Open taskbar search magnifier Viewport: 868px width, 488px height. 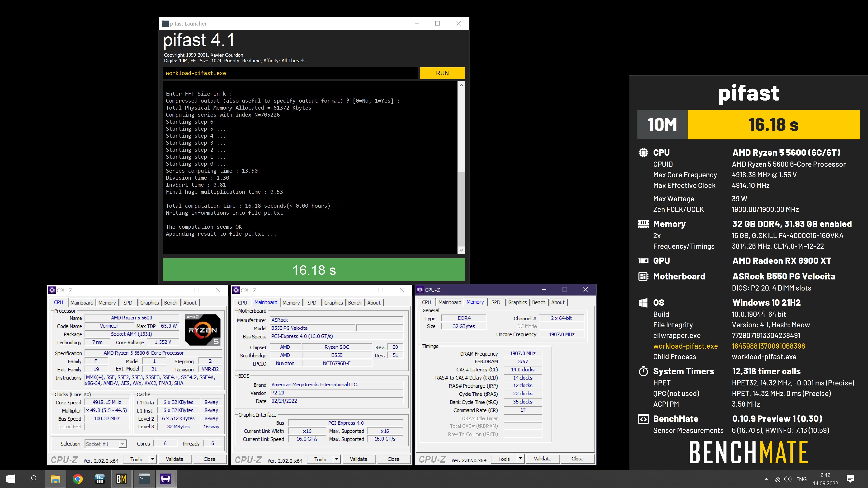[33, 479]
